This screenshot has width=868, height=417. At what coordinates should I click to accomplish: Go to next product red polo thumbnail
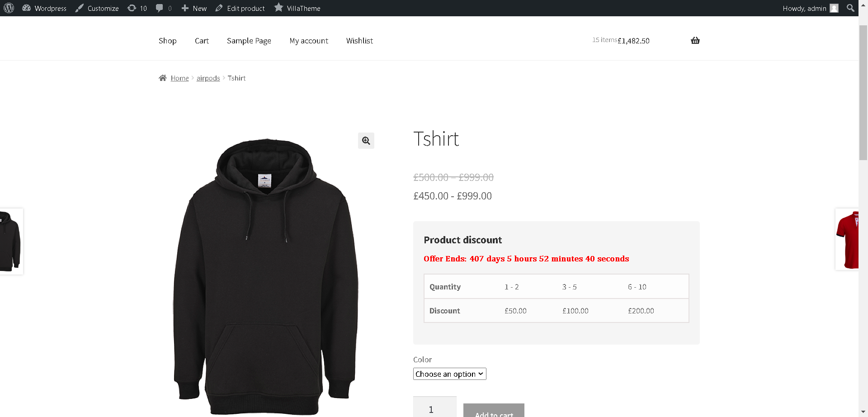coord(847,240)
